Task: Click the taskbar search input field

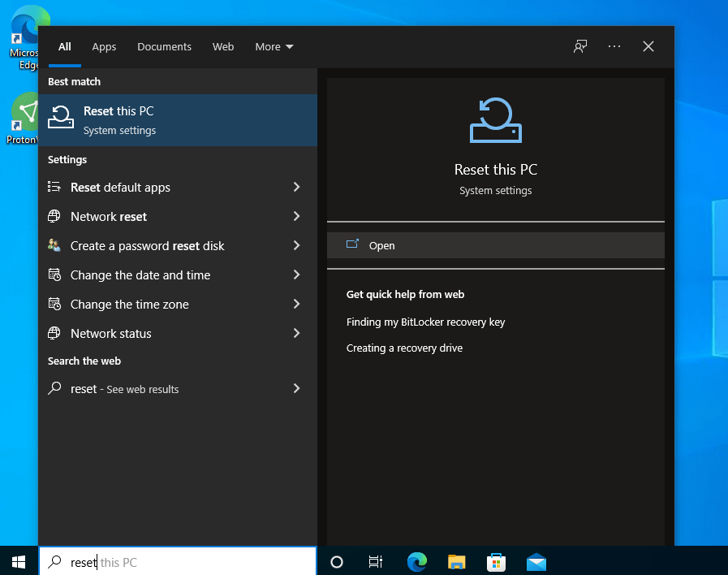Action: [179, 562]
